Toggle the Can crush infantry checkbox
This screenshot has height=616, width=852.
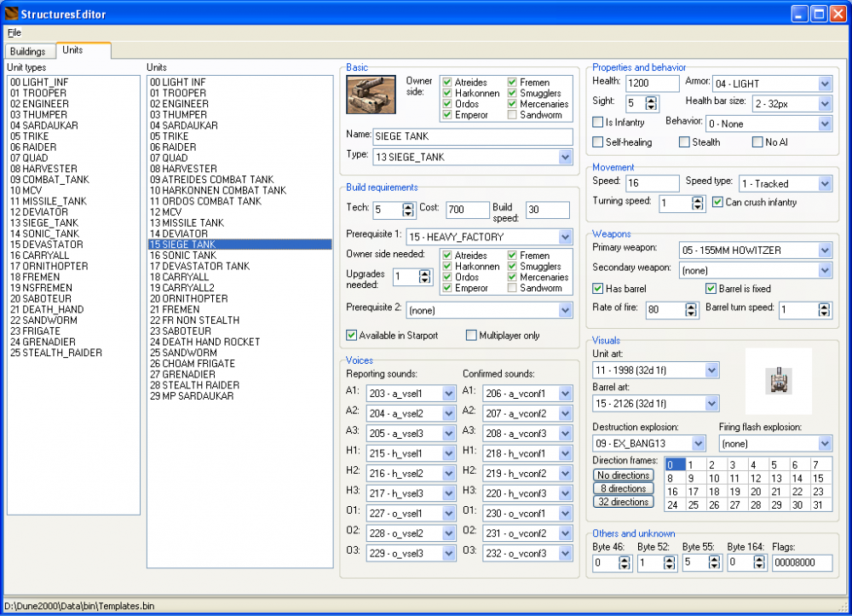[718, 202]
